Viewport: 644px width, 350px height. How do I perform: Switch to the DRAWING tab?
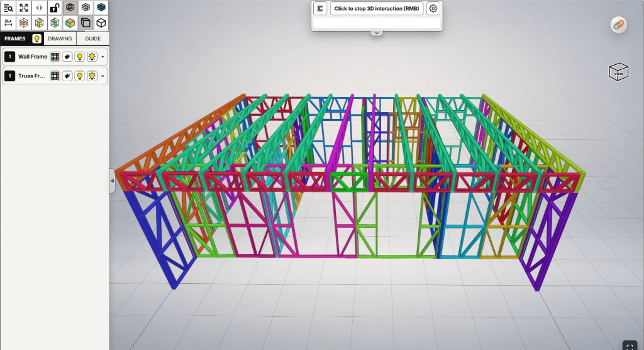tap(60, 38)
